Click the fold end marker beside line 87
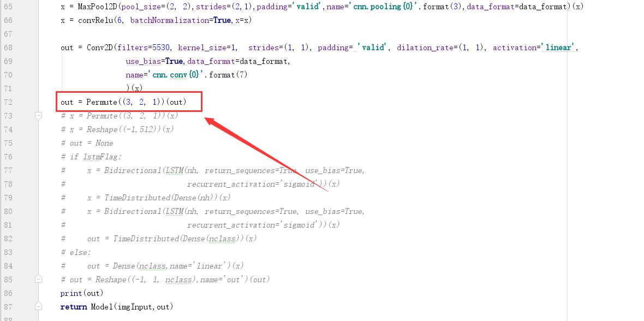644x321 pixels. [x=39, y=307]
